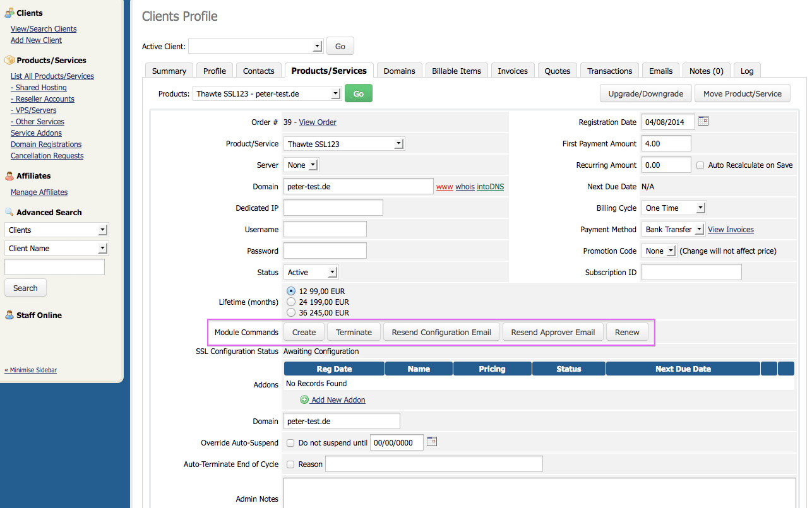Image resolution: width=812 pixels, height=508 pixels.
Task: Click the Advanced Search magnifier icon
Action: [x=9, y=212]
